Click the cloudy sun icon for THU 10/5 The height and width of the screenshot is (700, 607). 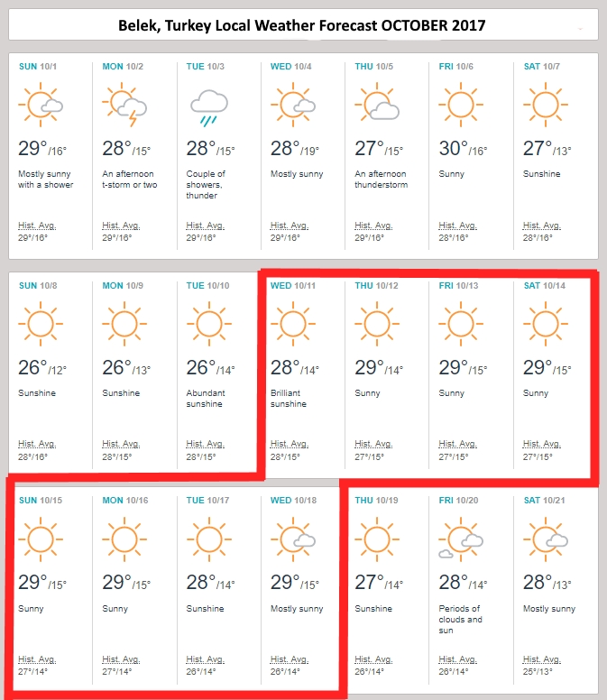pyautogui.click(x=378, y=105)
